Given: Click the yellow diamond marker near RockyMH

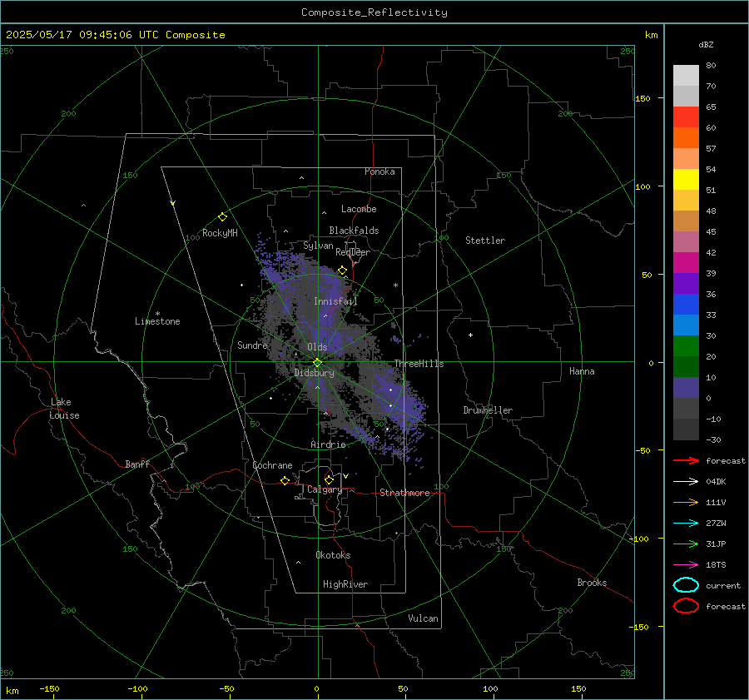Looking at the screenshot, I should click(222, 217).
